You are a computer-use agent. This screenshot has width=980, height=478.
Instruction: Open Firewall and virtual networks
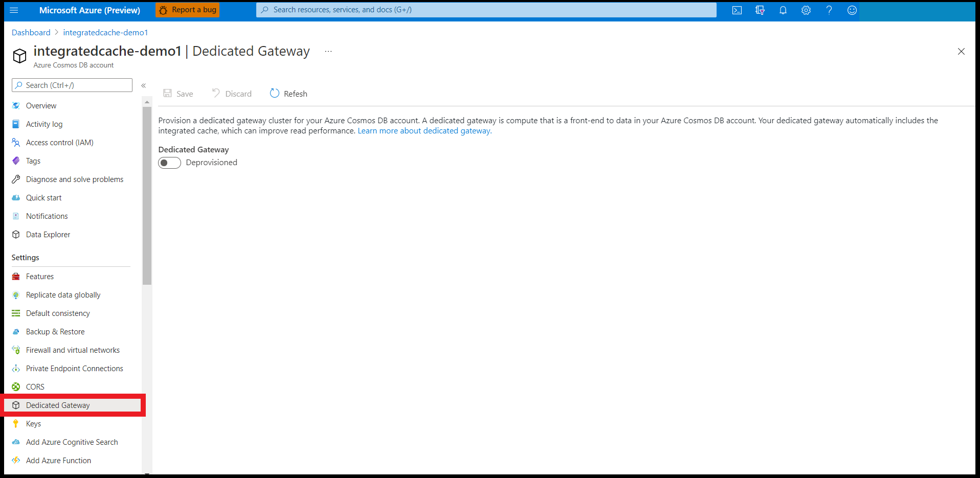pyautogui.click(x=72, y=350)
